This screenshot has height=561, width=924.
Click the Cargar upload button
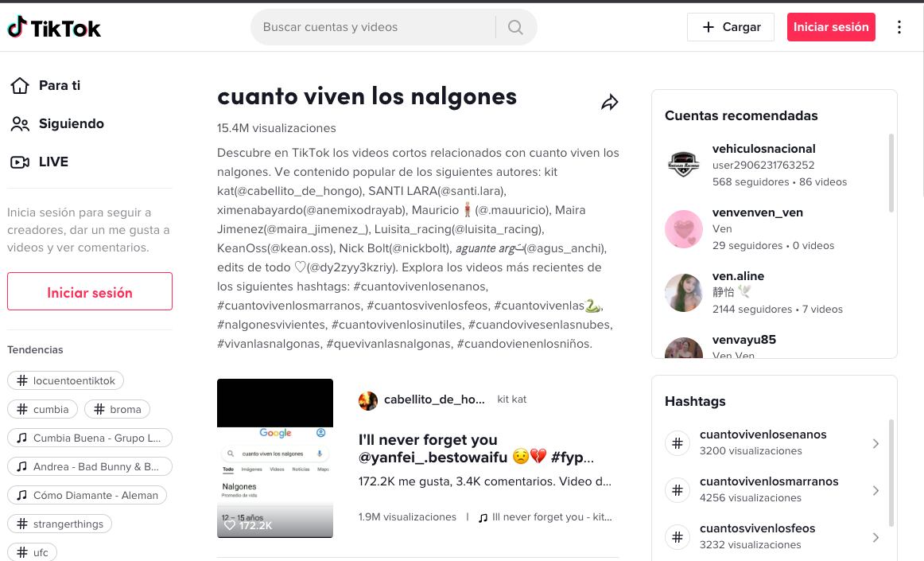click(731, 27)
